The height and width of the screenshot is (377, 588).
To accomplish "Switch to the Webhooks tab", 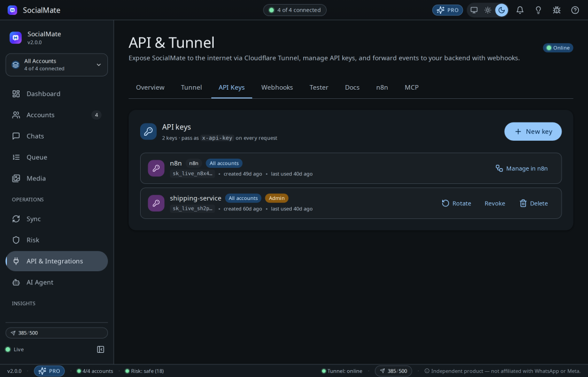I will (277, 87).
